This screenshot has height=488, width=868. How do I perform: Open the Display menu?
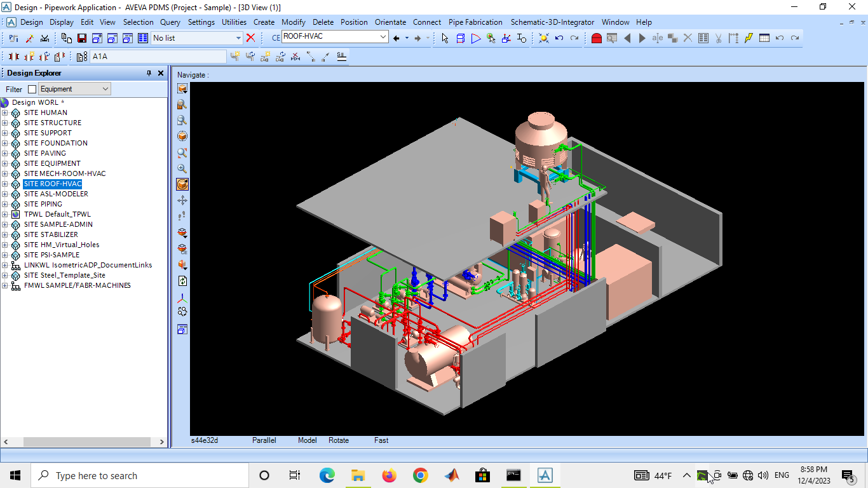click(x=62, y=22)
